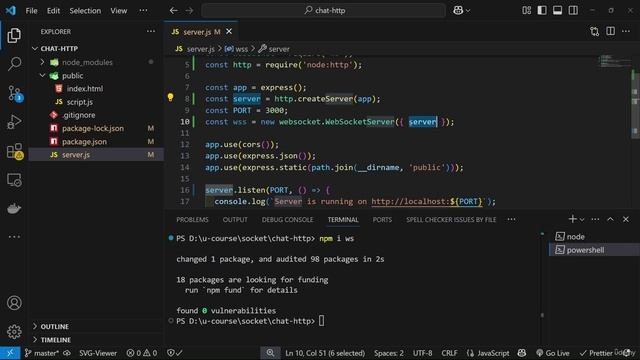Open the Explorer view in activity bar
This screenshot has width=640, height=360.
point(14,36)
